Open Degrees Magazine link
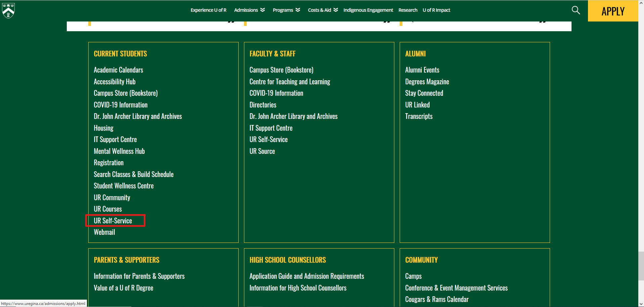This screenshot has height=307, width=644. coord(427,82)
